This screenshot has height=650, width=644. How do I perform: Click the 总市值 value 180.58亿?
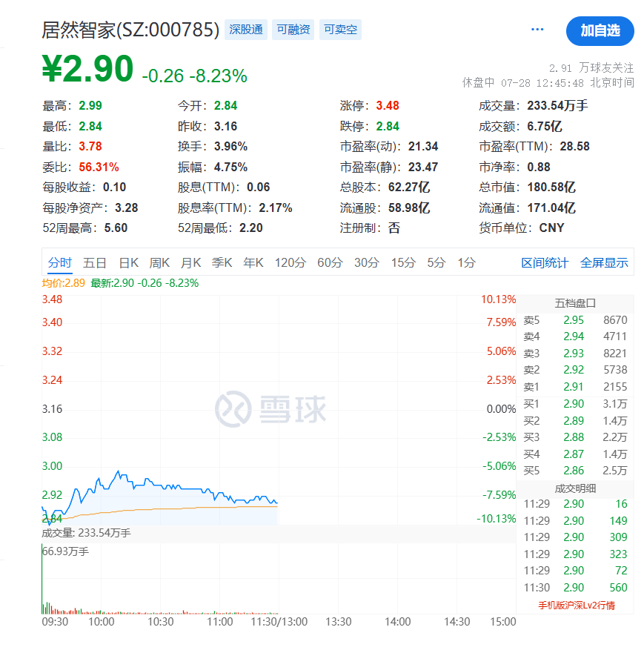(x=551, y=187)
